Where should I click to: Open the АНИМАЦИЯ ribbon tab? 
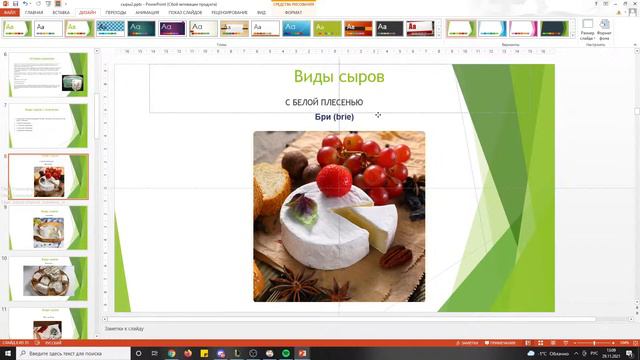pyautogui.click(x=147, y=13)
